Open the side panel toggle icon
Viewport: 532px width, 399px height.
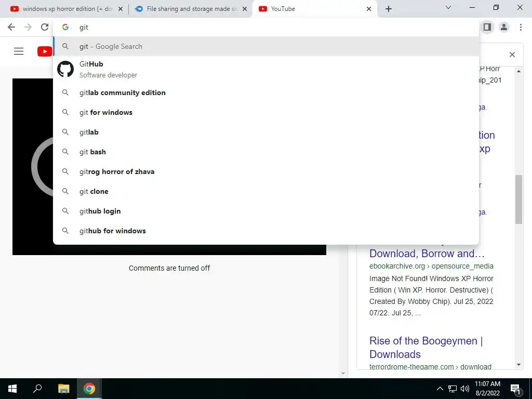tap(487, 27)
